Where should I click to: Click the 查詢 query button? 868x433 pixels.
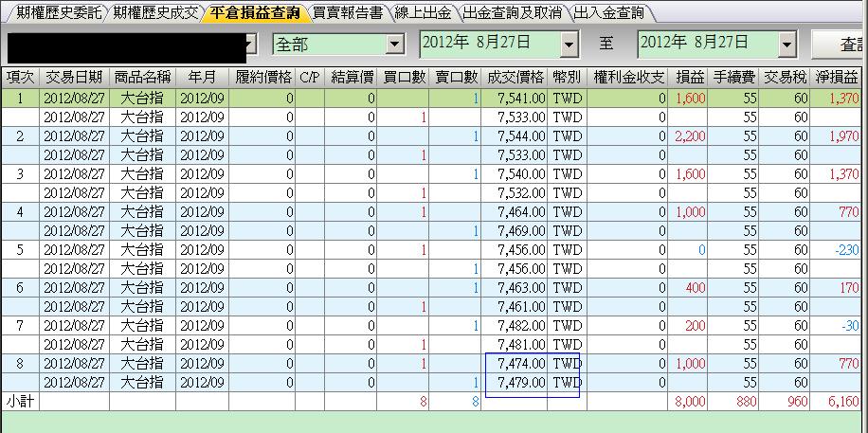[x=840, y=45]
